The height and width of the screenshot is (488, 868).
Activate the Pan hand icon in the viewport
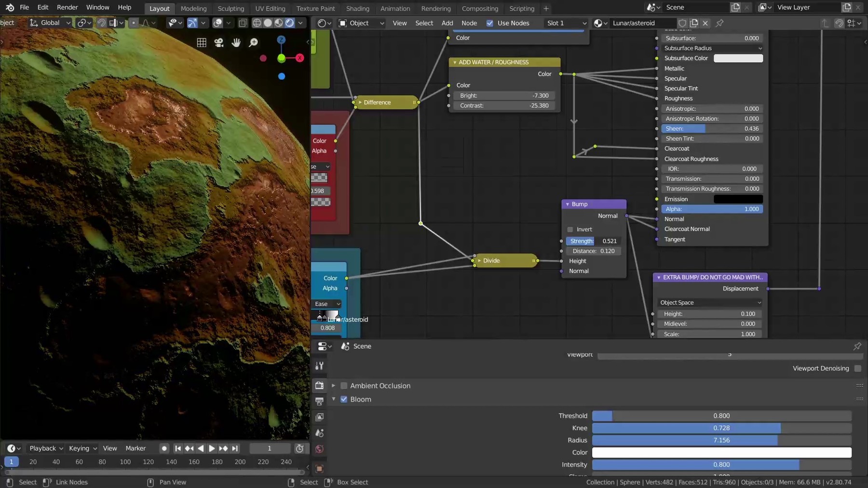pyautogui.click(x=236, y=42)
